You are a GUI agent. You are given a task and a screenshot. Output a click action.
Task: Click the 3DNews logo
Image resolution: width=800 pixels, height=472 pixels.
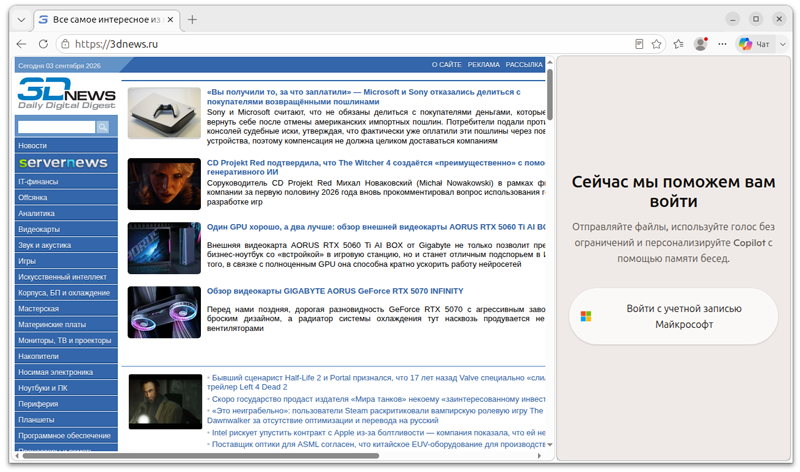(66, 93)
